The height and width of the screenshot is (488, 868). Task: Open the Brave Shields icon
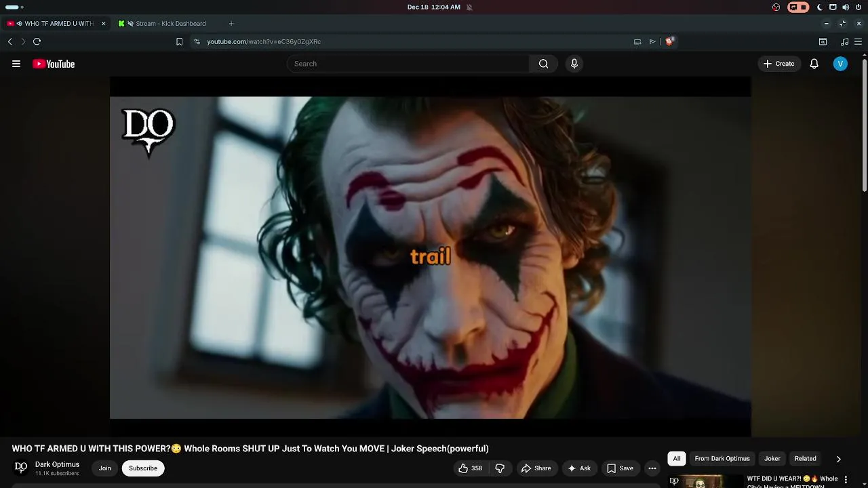(669, 41)
